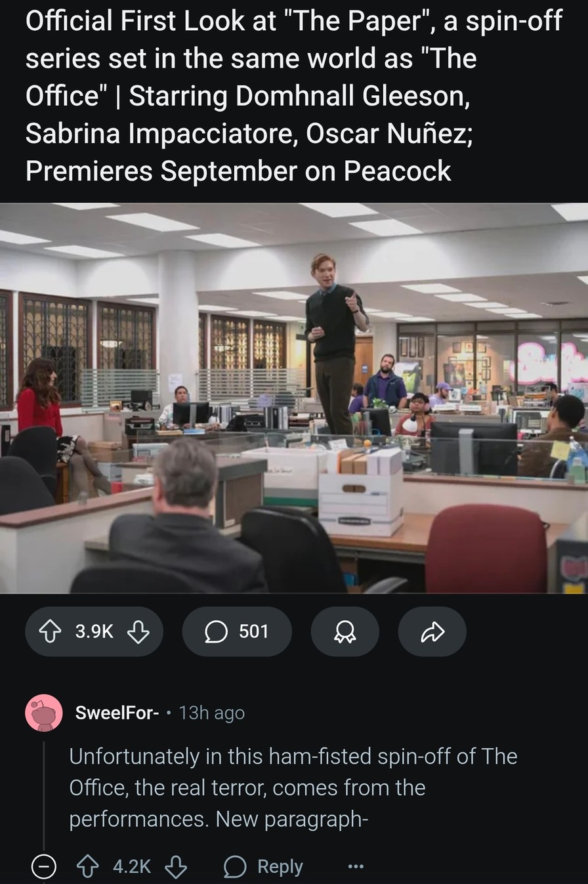Upvote the post with 3.9K votes
The width and height of the screenshot is (588, 884).
tap(51, 631)
